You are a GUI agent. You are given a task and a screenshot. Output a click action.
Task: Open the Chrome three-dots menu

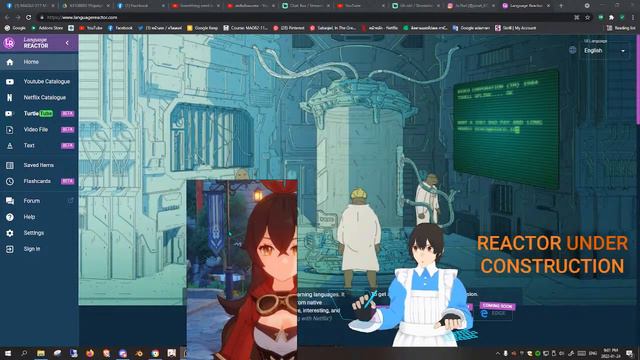click(633, 18)
